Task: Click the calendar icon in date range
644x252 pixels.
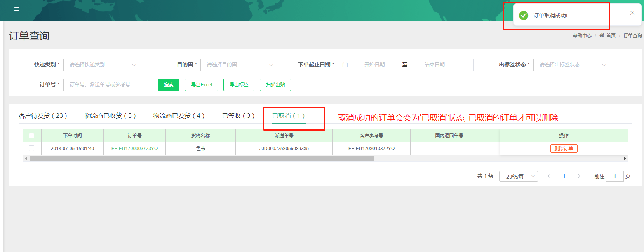Action: click(345, 65)
